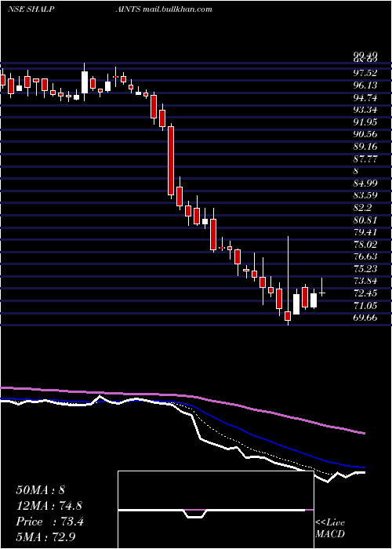Select the 72.45 price axis label

(365, 293)
